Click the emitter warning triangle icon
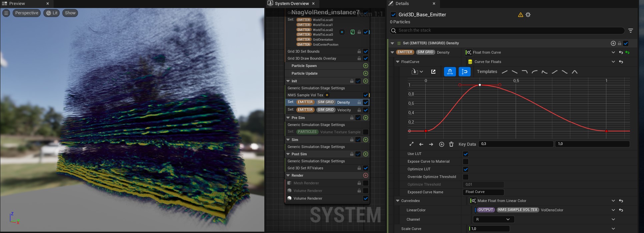This screenshot has width=644, height=233. click(x=520, y=15)
